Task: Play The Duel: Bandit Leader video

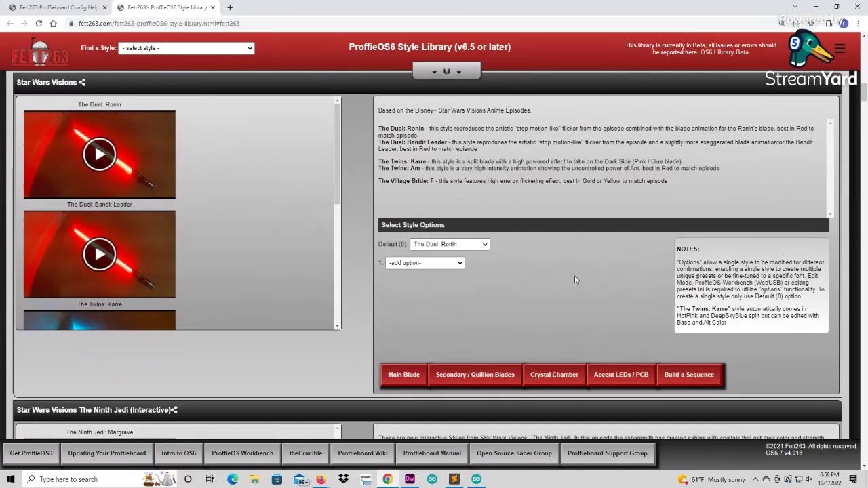Action: 100,254
